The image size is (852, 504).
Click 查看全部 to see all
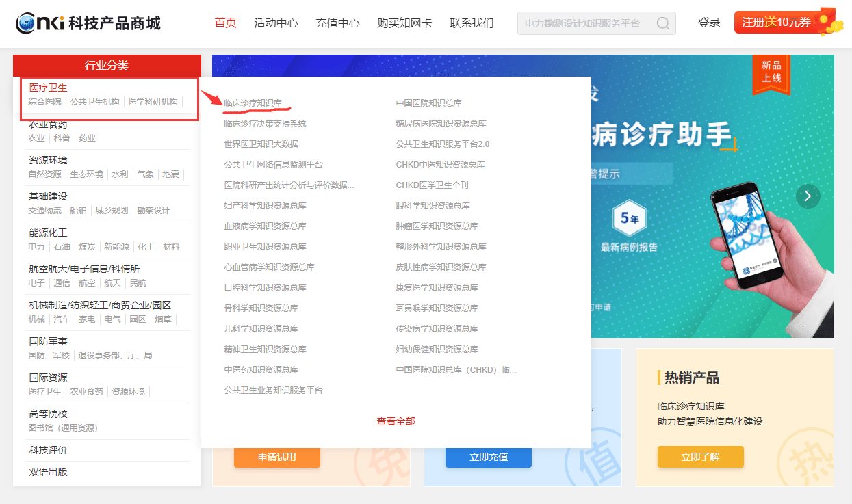point(396,421)
